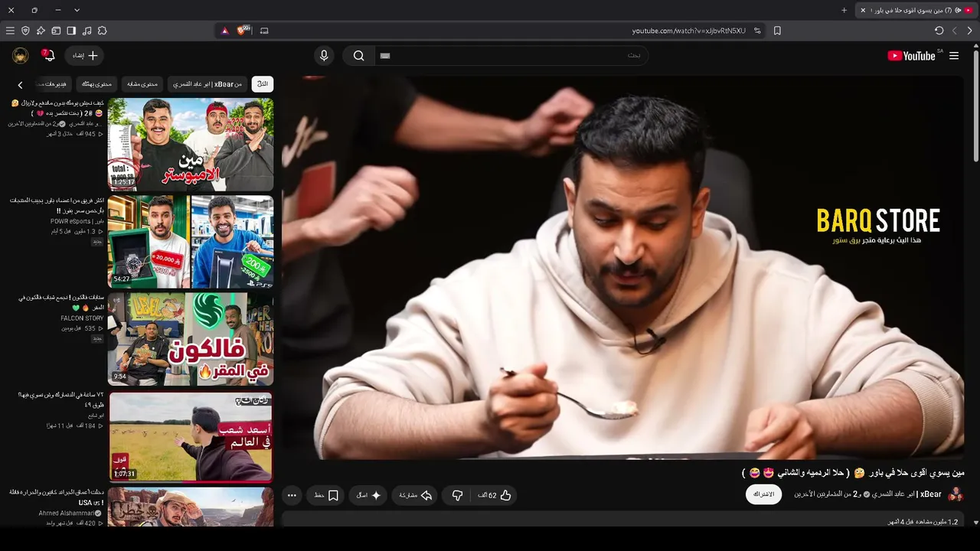Click the YouTube search magnifier button
Screen dimensions: 980x551
pyautogui.click(x=358, y=56)
